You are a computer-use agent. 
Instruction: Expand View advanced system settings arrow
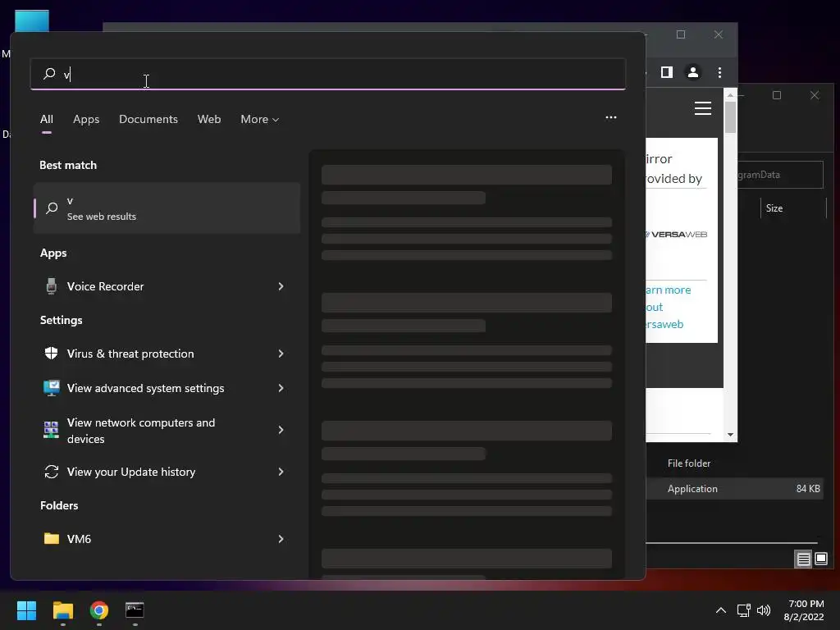(x=281, y=388)
